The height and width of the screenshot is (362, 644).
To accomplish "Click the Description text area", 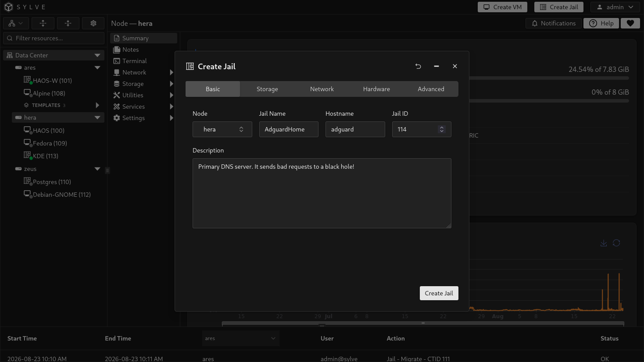I will [322, 193].
